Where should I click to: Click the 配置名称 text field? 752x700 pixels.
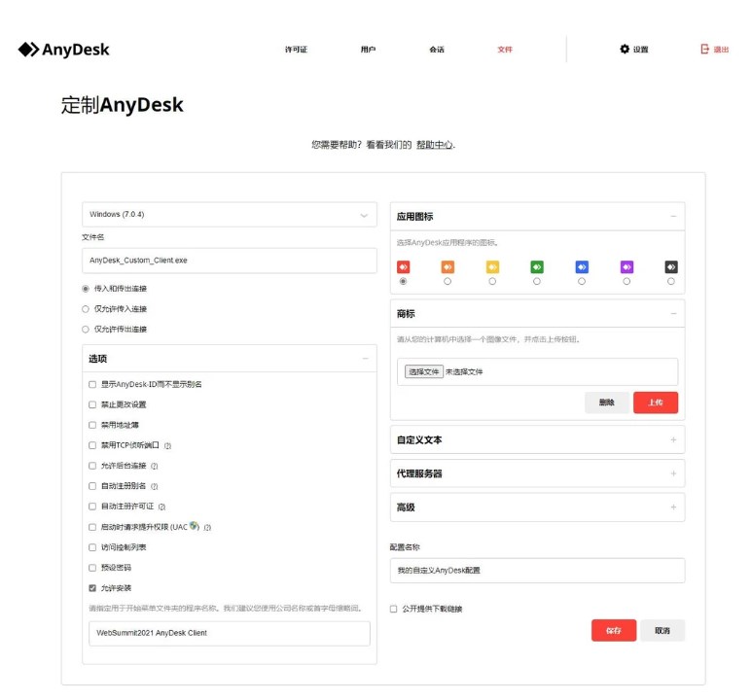(537, 571)
